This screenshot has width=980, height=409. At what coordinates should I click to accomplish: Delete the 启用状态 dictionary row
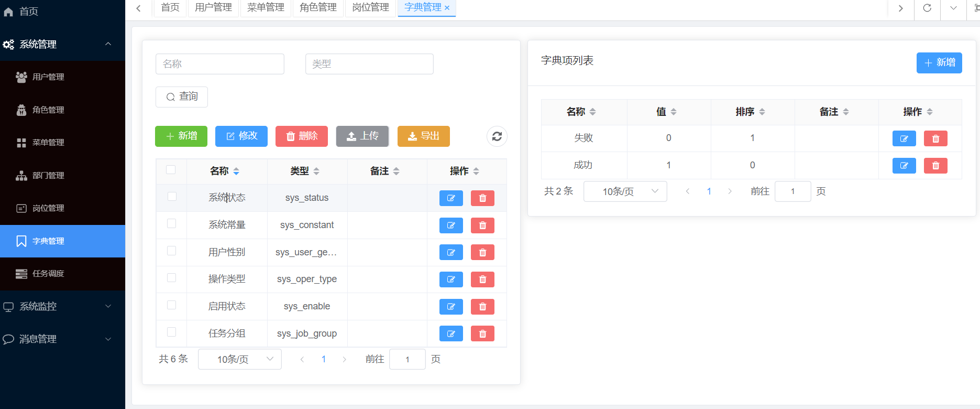482,307
